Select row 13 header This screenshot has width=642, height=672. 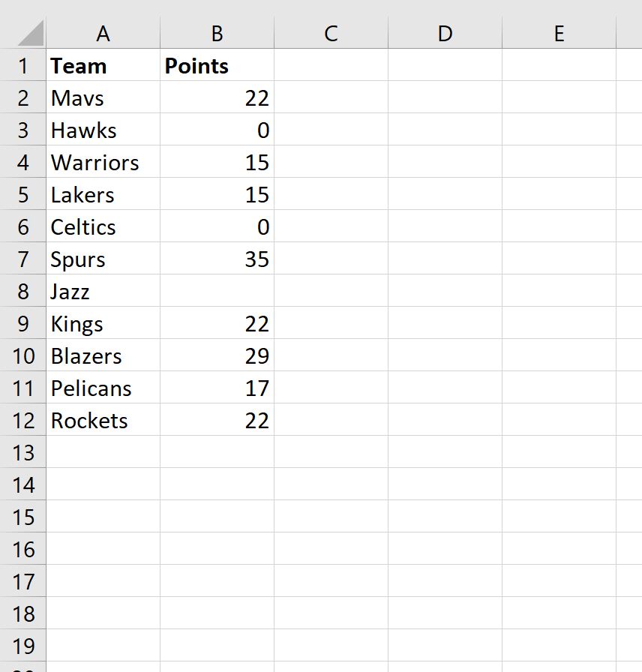coord(22,452)
